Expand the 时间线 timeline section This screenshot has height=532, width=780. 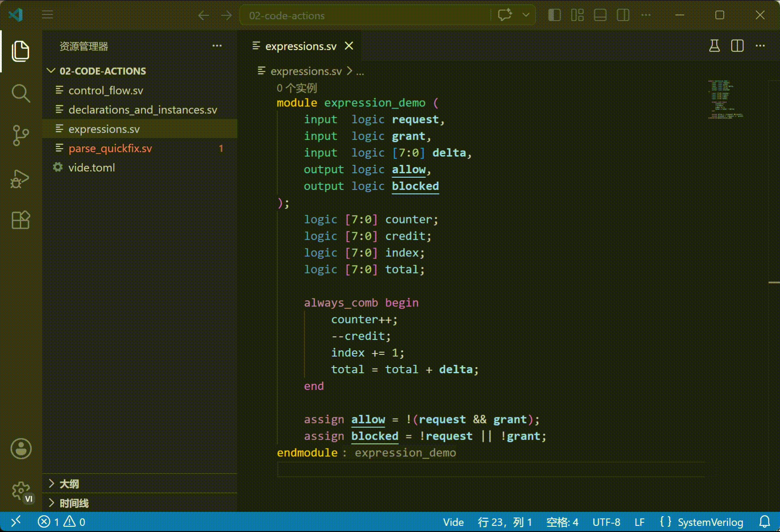140,503
